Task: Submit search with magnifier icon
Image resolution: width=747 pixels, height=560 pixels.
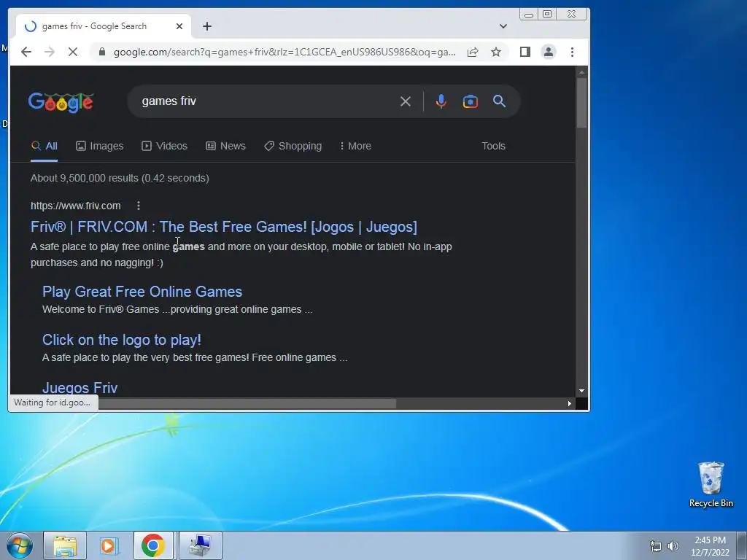Action: [499, 101]
